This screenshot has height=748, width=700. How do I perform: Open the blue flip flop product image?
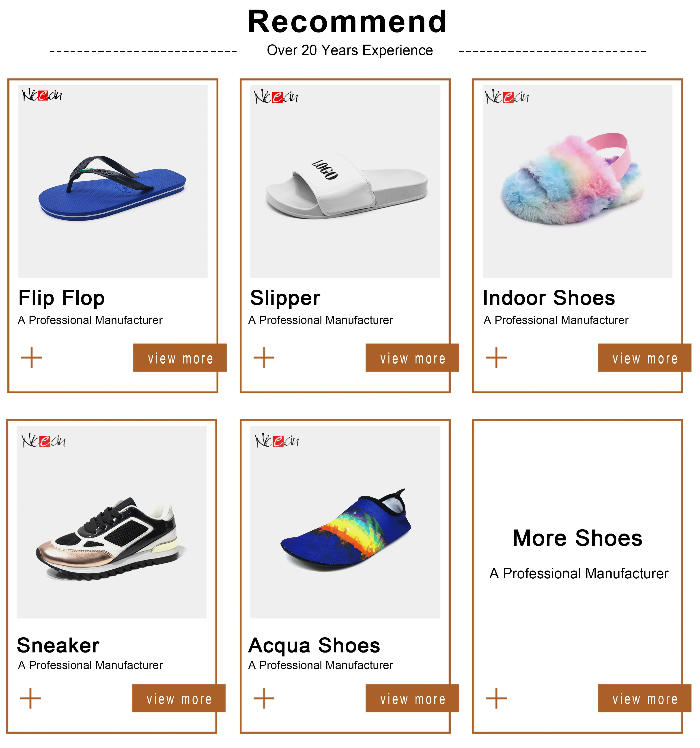113,182
